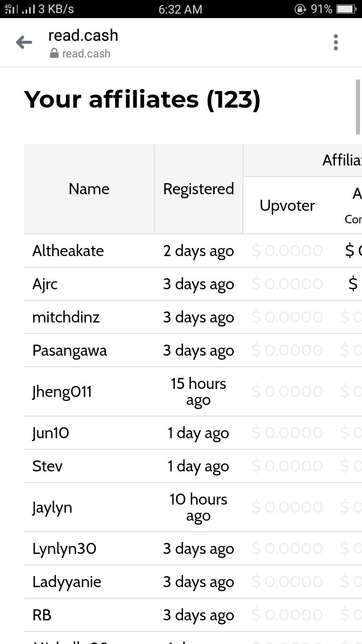Open the Stev affiliate entry

pyautogui.click(x=47, y=466)
